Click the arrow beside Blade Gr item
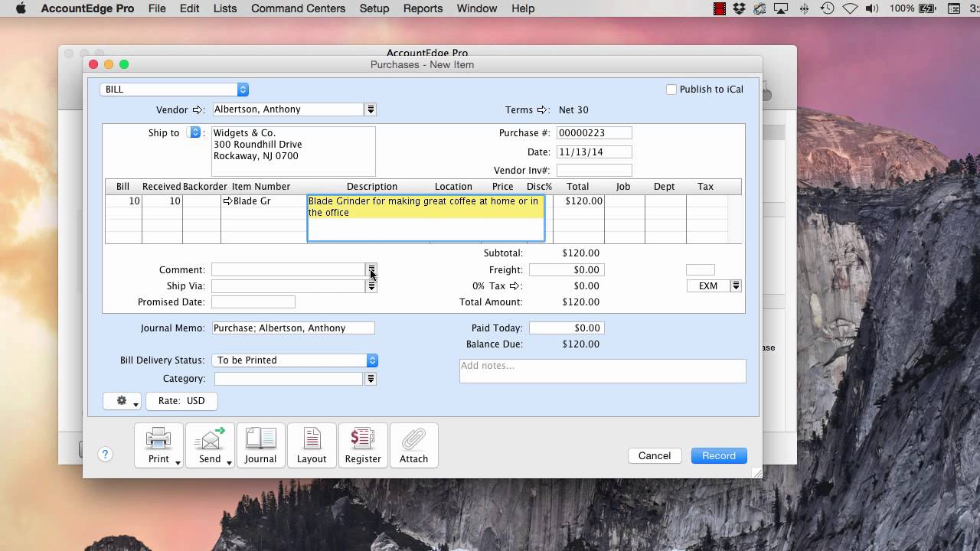The height and width of the screenshot is (551, 980). coord(227,201)
